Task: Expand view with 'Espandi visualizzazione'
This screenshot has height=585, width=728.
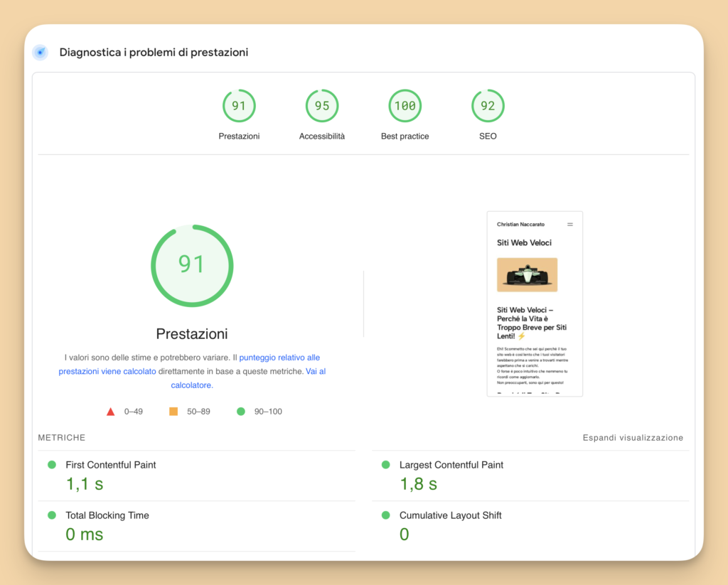Action: pos(633,438)
